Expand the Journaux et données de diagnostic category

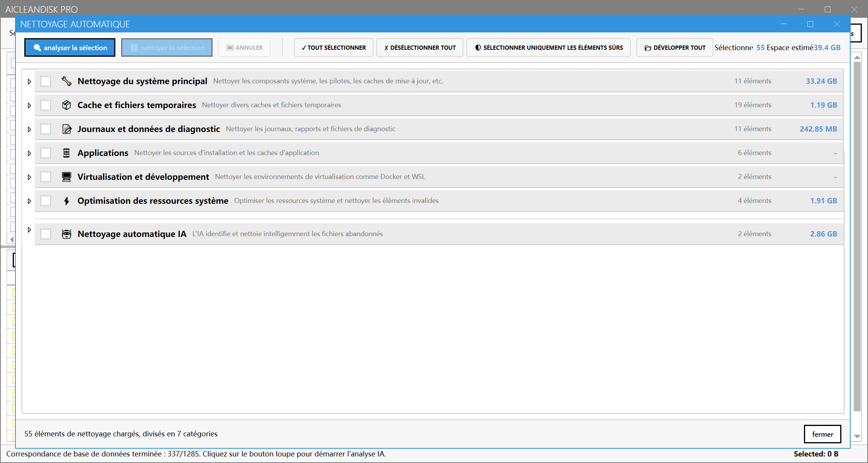click(29, 129)
